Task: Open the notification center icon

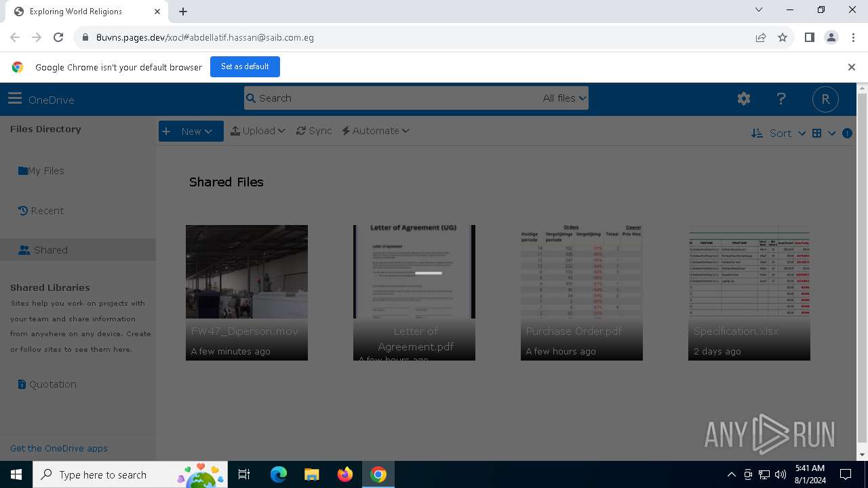Action: coord(846,474)
